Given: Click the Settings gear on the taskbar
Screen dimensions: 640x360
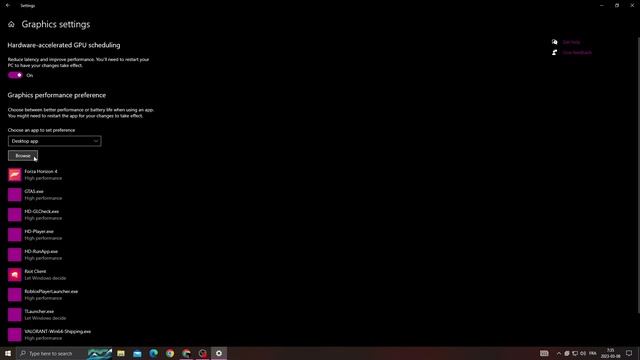Looking at the screenshot, I should point(219,353).
